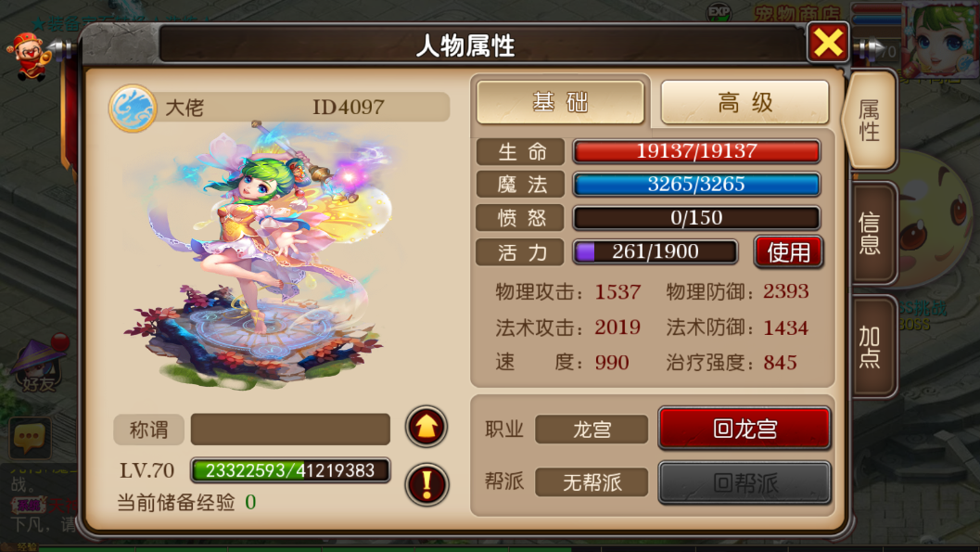Click the empty 称谓 title field

click(290, 429)
